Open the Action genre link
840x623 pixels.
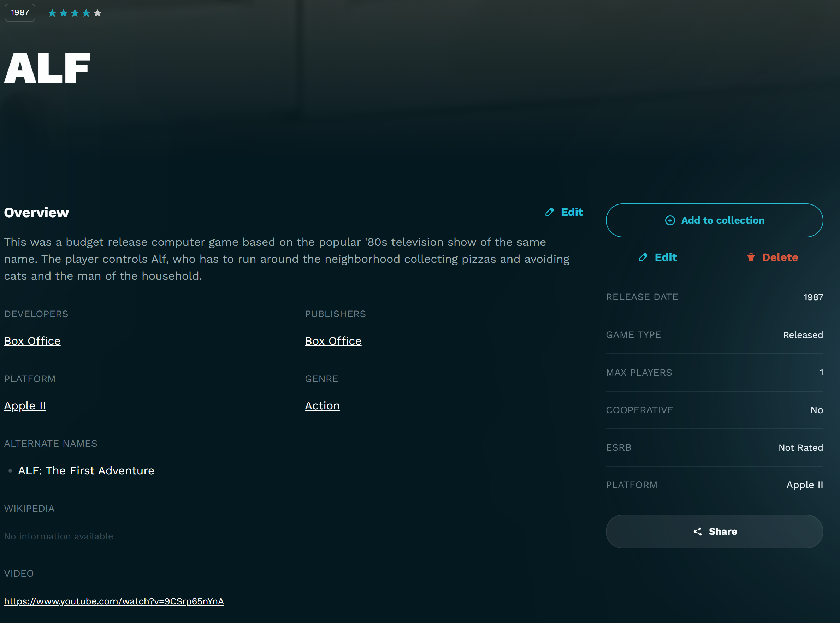[x=323, y=406]
